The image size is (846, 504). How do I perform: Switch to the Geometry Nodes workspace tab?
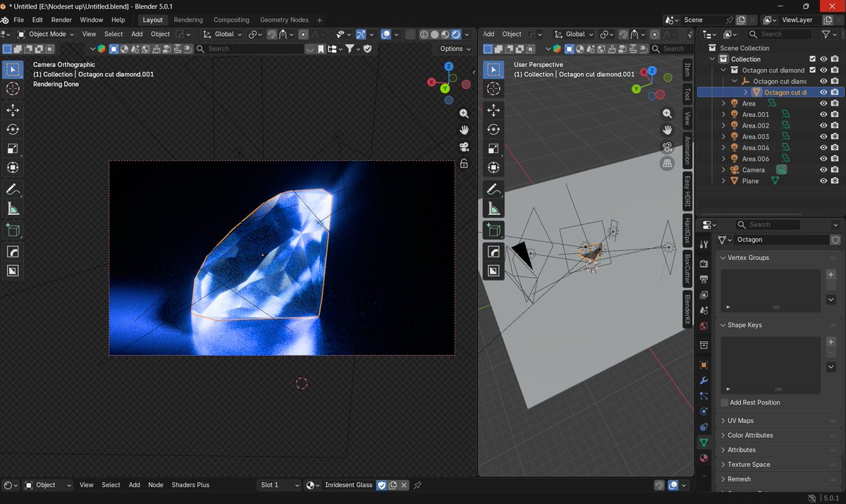point(284,20)
